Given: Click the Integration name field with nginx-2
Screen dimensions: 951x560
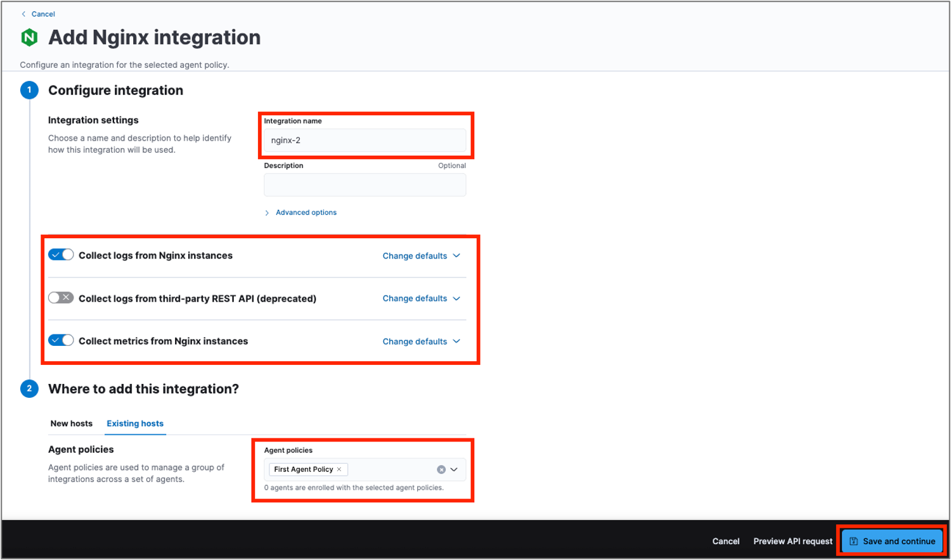Looking at the screenshot, I should tap(365, 141).
